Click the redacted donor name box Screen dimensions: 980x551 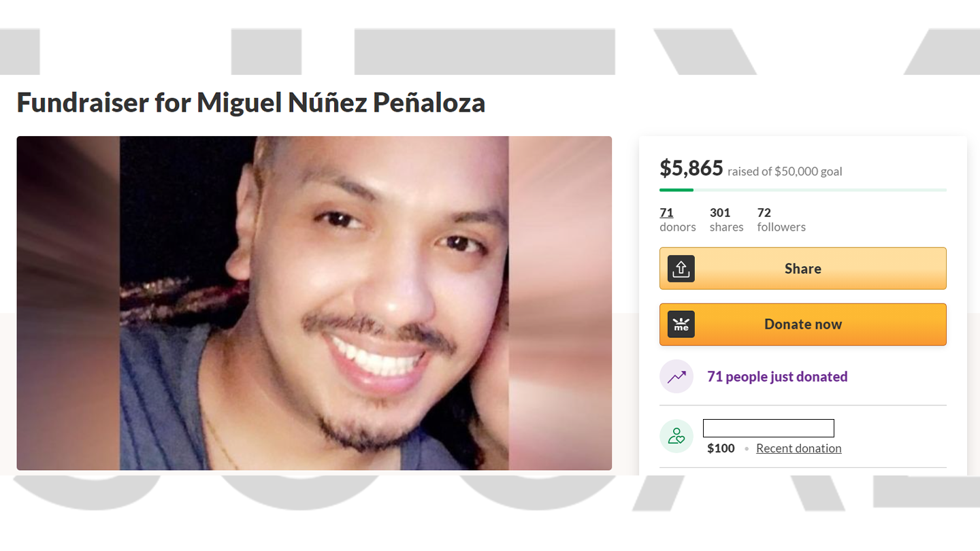pyautogui.click(x=768, y=428)
